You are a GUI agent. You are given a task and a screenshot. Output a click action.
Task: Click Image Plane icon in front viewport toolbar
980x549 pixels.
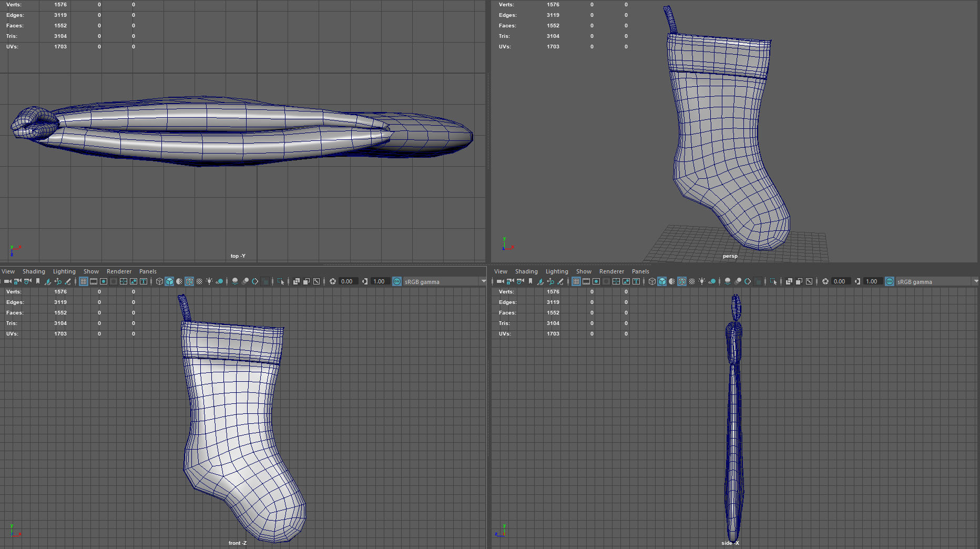pyautogui.click(x=48, y=281)
